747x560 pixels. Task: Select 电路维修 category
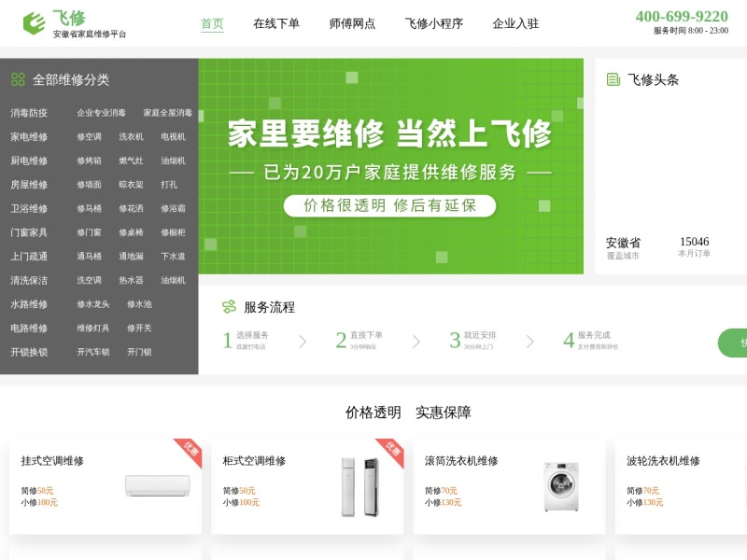[x=29, y=329]
